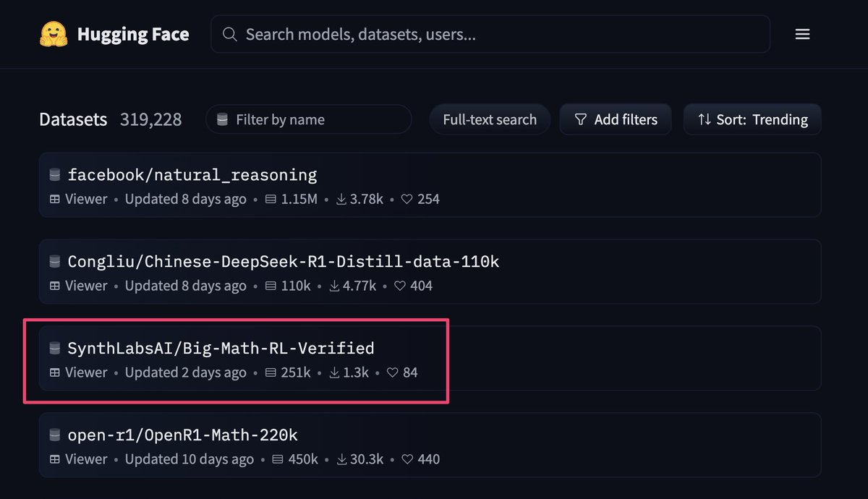This screenshot has height=499, width=868.
Task: Click the database icon in Filter by name
Action: 222,119
